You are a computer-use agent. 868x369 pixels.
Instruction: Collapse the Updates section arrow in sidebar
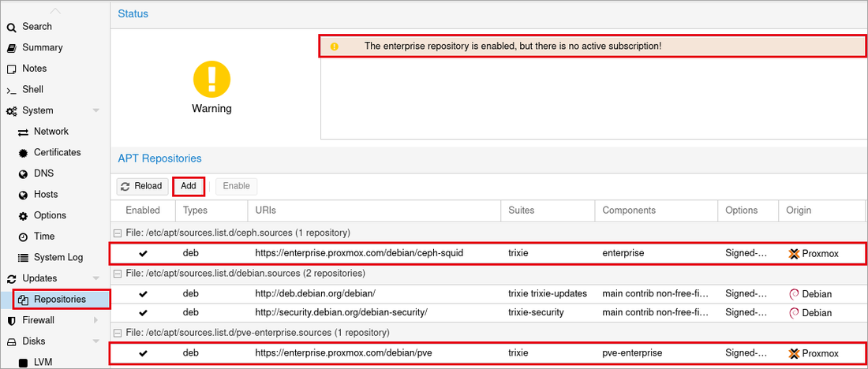[95, 278]
